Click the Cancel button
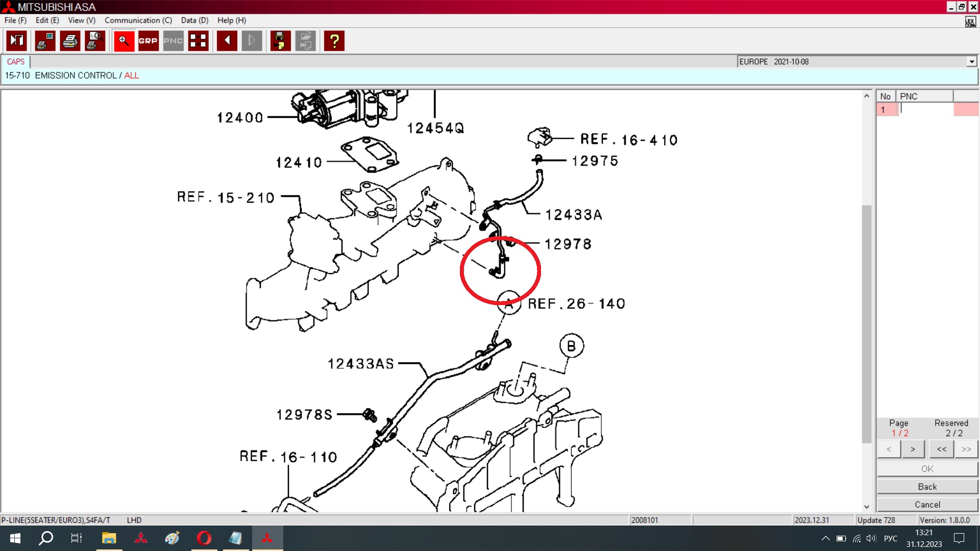980x551 pixels. 927,505
